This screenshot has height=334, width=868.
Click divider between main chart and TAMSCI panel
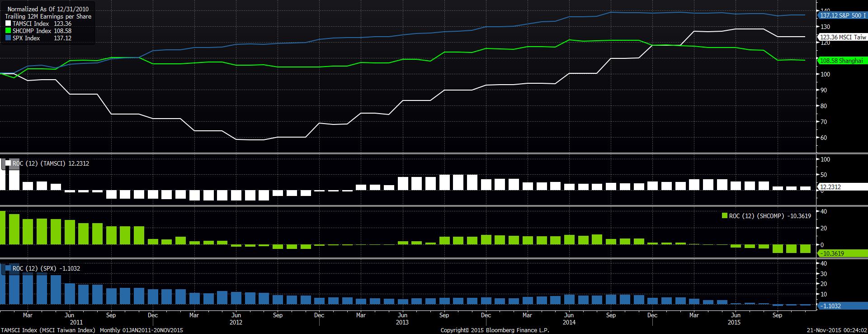[407, 154]
